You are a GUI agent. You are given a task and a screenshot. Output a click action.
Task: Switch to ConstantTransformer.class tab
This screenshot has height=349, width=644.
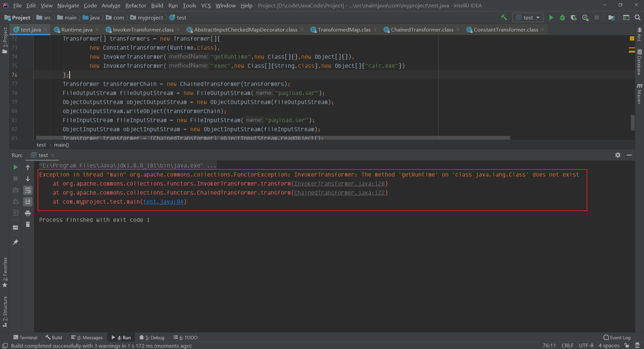[506, 30]
